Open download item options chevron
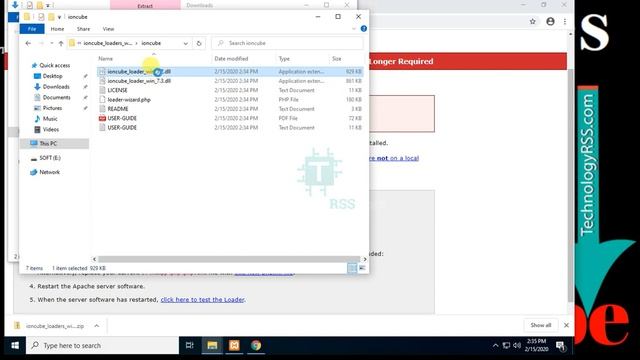640x360 pixels. [x=97, y=326]
